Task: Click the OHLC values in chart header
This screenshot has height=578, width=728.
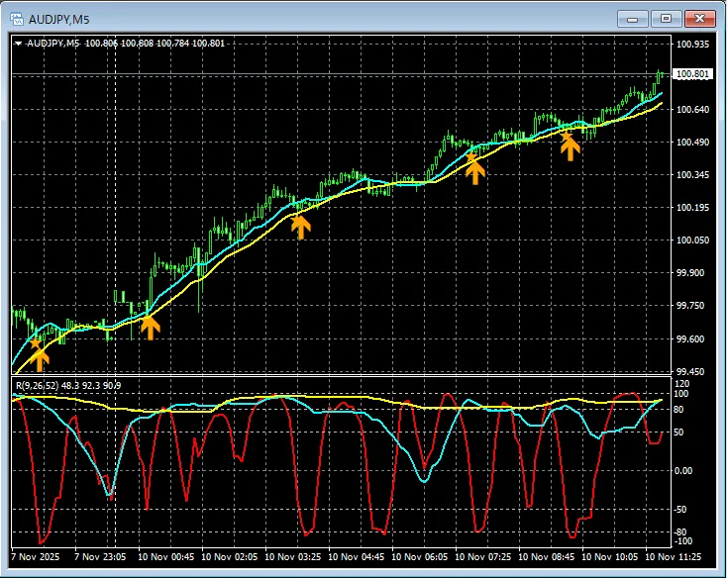Action: [155, 44]
